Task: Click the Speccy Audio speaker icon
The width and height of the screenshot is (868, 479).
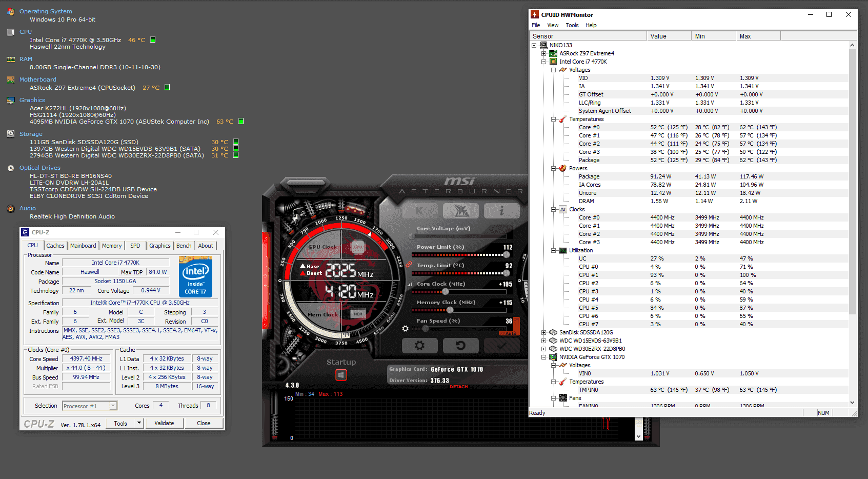Action: pyautogui.click(x=11, y=209)
